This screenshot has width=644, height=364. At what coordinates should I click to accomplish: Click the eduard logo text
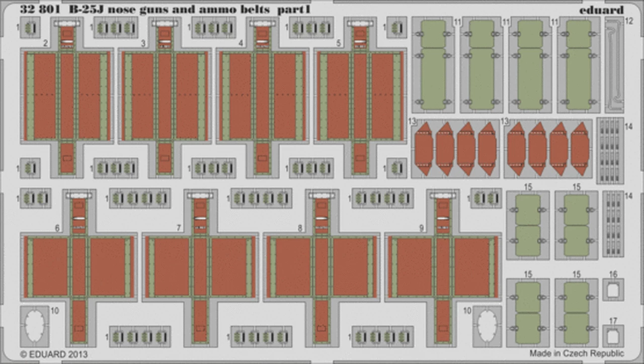(601, 10)
